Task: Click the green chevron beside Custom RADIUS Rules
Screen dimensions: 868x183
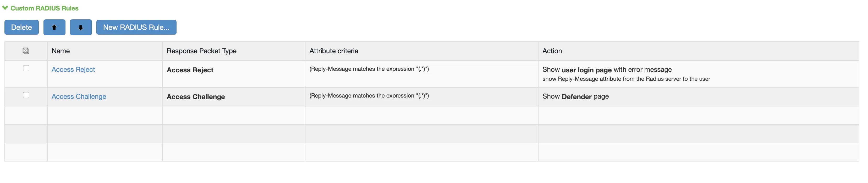Action: (x=6, y=7)
